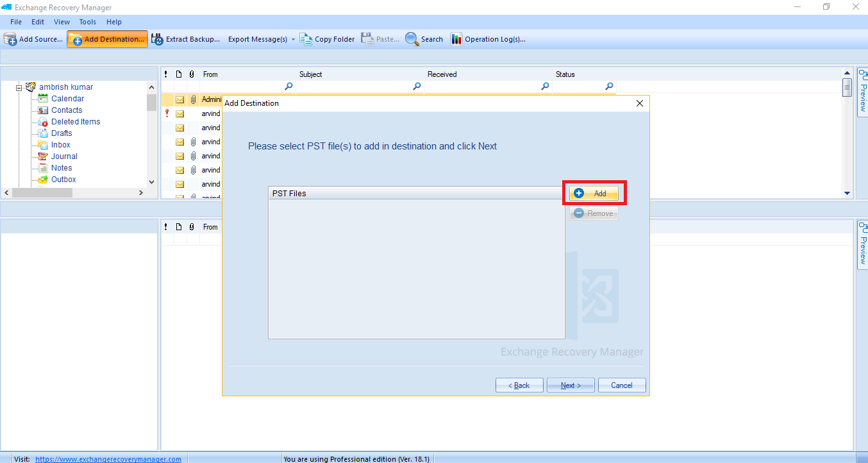The height and width of the screenshot is (463, 868).
Task: Sort the top list by the From column
Action: coord(247,74)
